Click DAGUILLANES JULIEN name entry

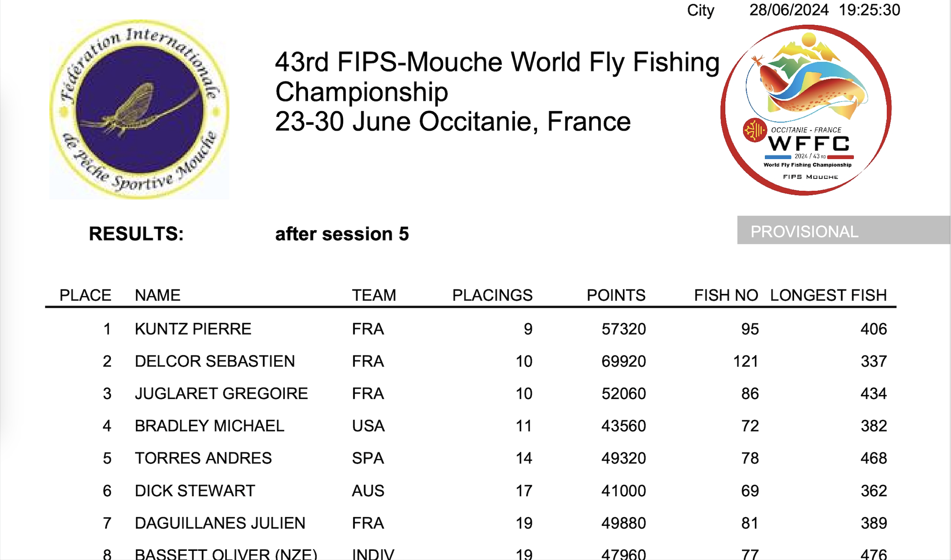tap(220, 523)
